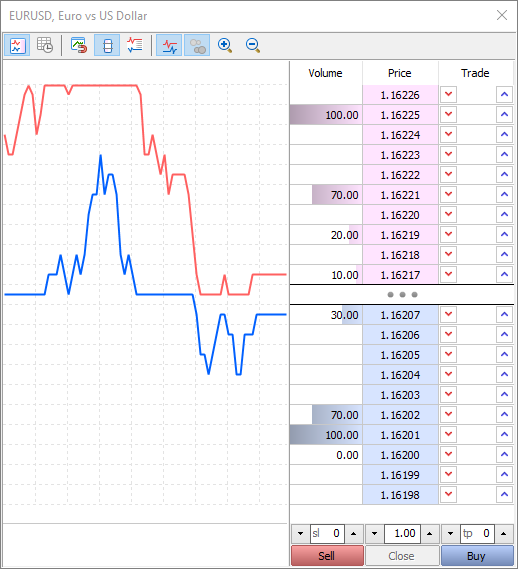The image size is (518, 569).
Task: Click the blue Buy button
Action: coord(476,556)
